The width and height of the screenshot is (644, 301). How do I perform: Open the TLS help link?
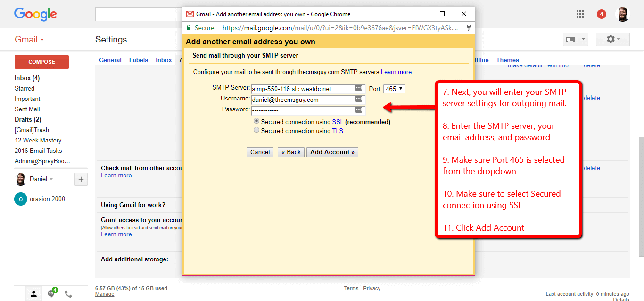click(x=338, y=131)
